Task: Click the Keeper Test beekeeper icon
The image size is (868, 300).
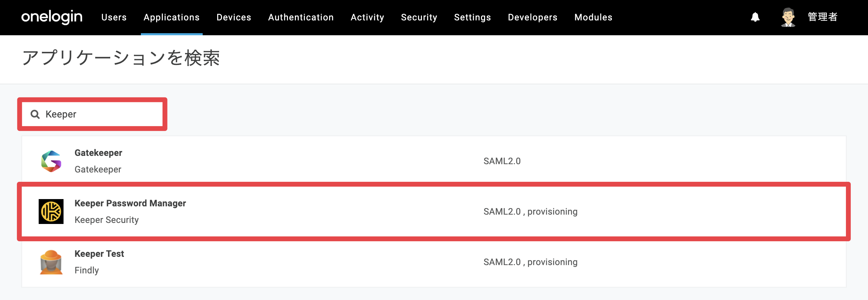Action: pos(51,262)
